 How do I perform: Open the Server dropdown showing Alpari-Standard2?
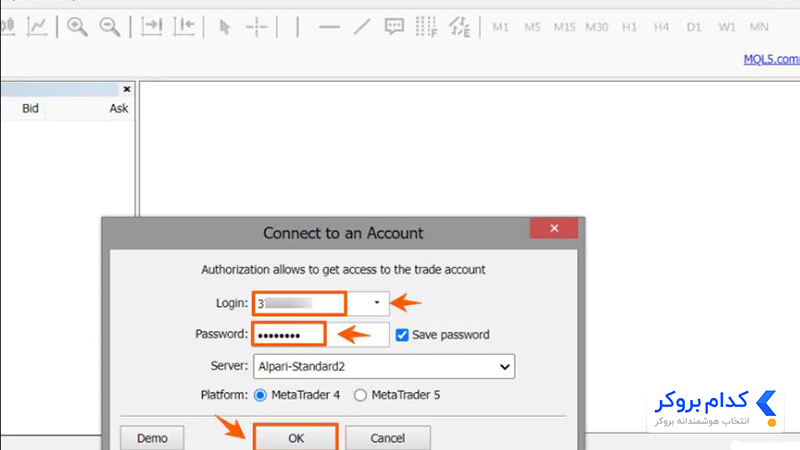(x=384, y=366)
